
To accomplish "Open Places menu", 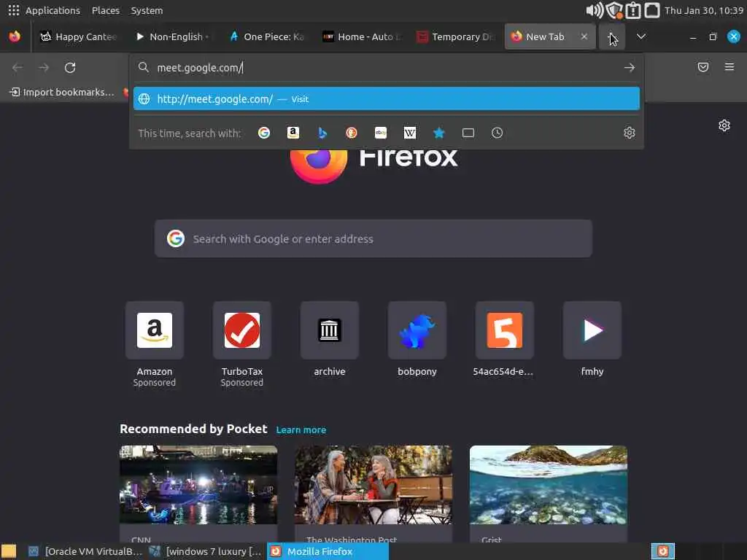I will [x=106, y=10].
